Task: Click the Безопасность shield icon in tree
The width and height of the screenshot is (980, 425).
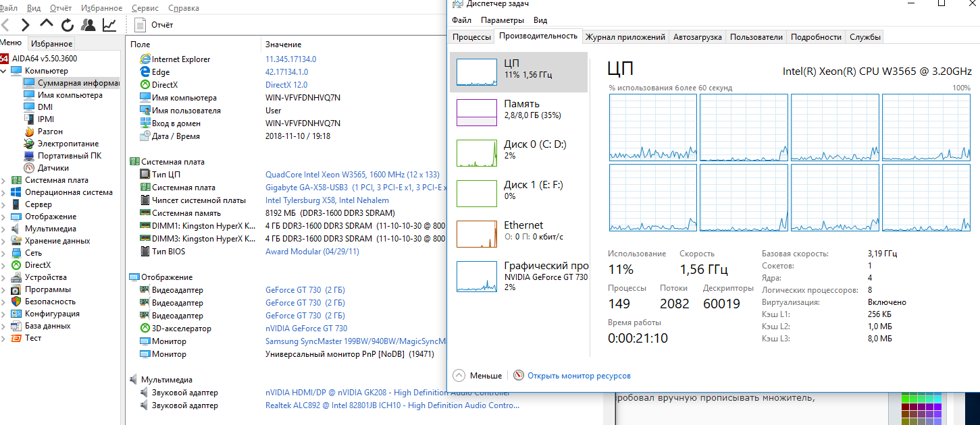Action: pos(16,302)
